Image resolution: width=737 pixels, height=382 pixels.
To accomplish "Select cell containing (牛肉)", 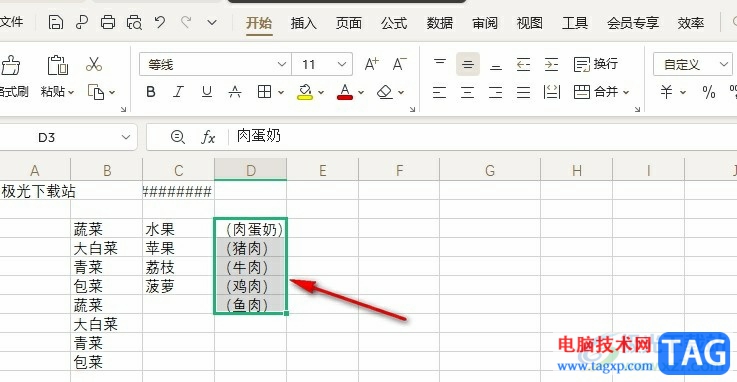I will (x=250, y=267).
